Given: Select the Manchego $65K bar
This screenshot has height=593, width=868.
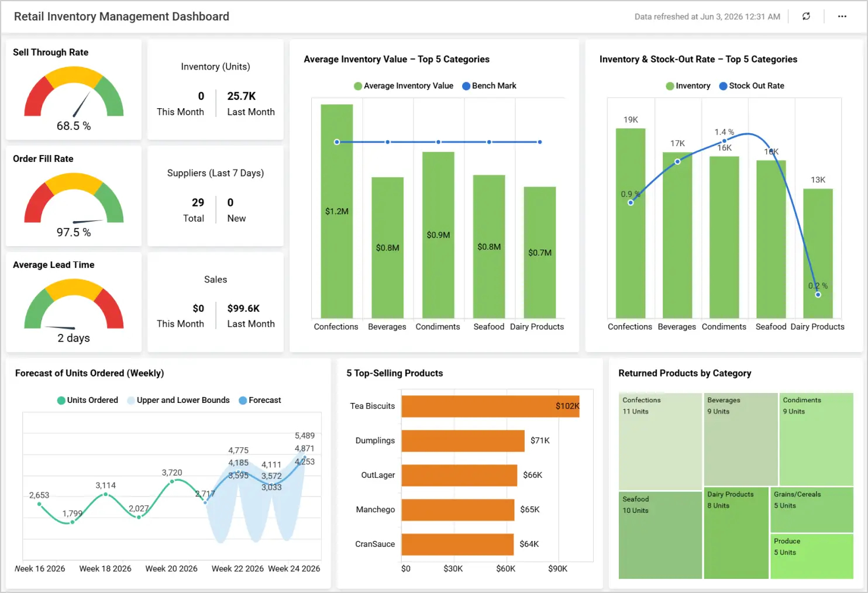Looking at the screenshot, I should pos(458,510).
